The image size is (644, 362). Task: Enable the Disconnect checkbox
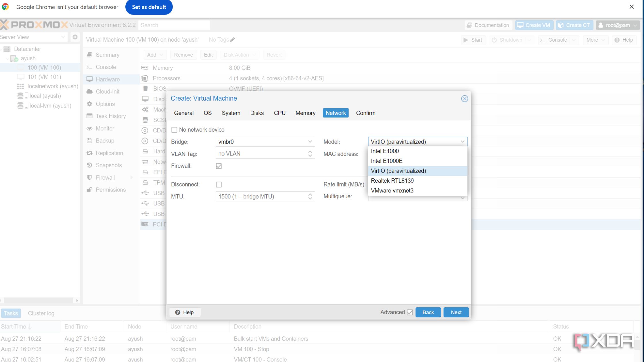pyautogui.click(x=219, y=184)
